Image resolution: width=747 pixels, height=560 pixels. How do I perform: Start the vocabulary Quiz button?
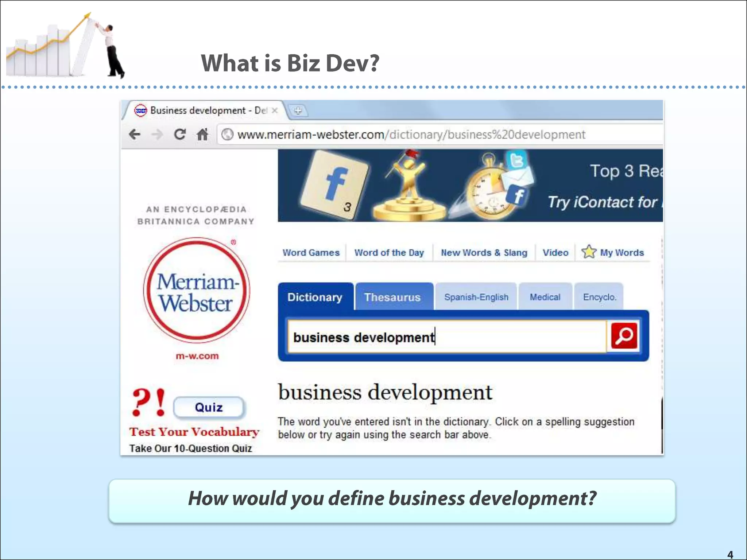point(209,407)
